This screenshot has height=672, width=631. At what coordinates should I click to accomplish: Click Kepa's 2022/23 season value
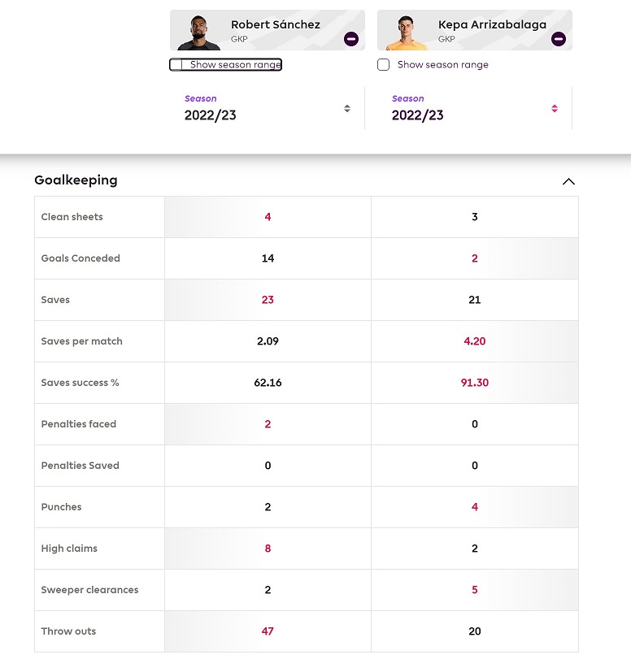click(417, 115)
